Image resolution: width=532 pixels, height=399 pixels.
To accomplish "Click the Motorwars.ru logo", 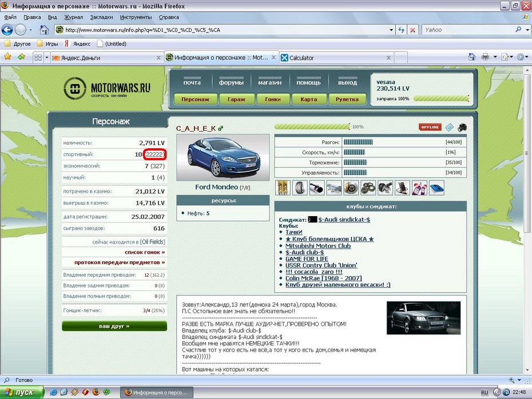I will [107, 89].
